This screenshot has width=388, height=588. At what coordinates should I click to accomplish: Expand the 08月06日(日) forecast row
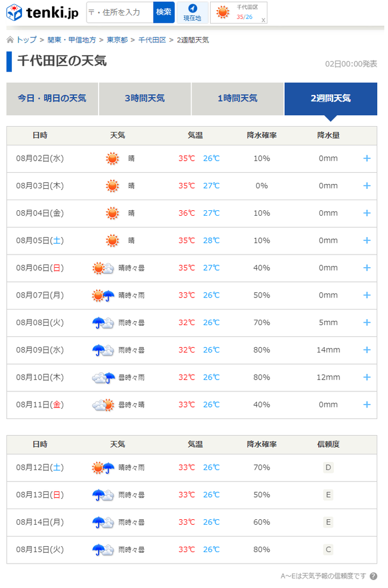[x=367, y=268]
